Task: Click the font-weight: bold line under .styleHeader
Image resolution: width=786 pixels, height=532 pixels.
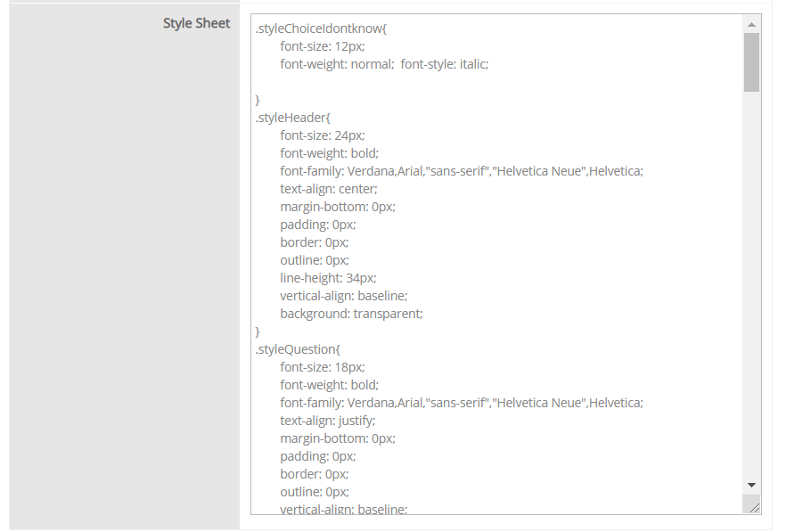Action: coord(329,153)
